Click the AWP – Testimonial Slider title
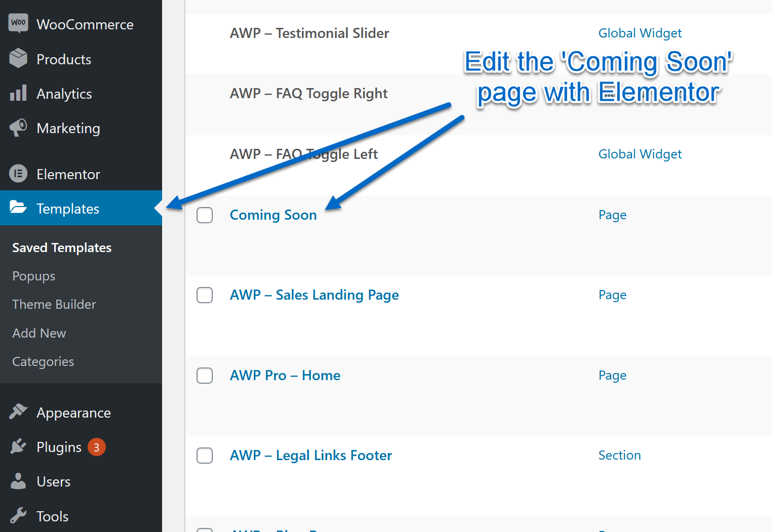 click(309, 33)
